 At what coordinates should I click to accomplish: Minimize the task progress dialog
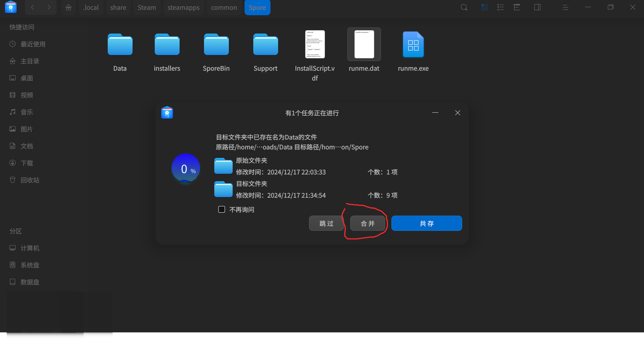pos(435,113)
